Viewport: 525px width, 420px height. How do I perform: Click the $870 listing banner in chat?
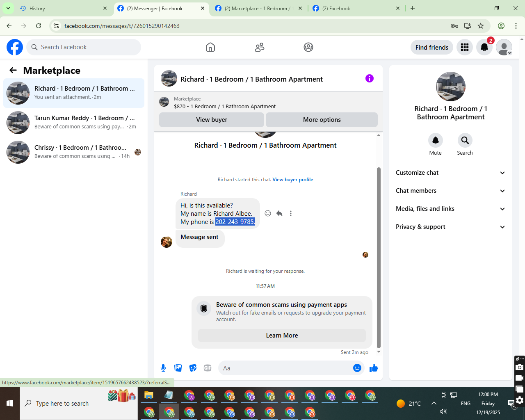268,103
